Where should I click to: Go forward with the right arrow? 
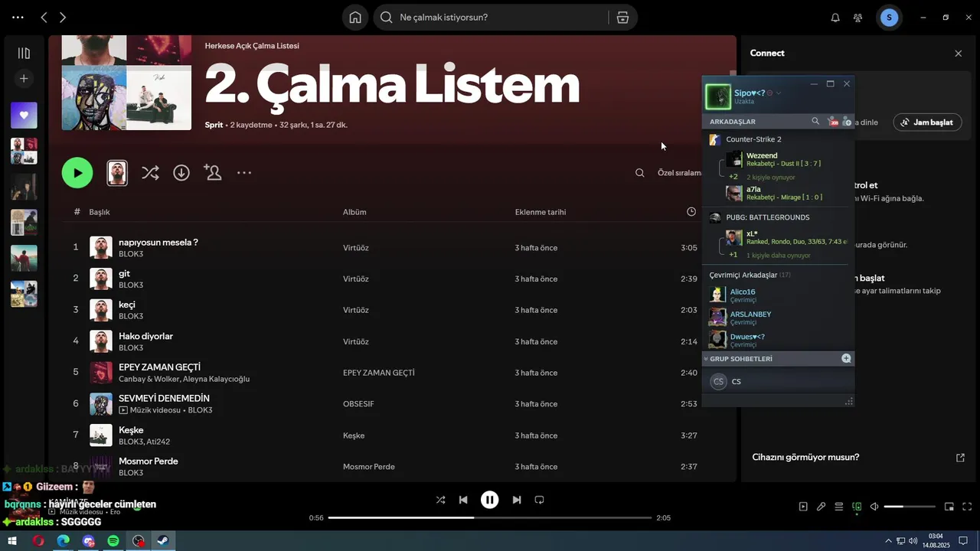[63, 17]
